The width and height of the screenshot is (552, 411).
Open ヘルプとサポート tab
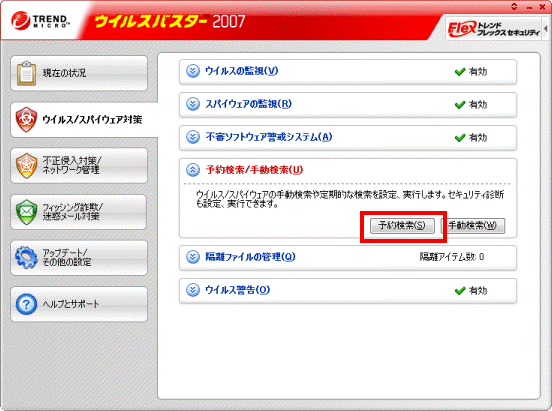[x=79, y=304]
